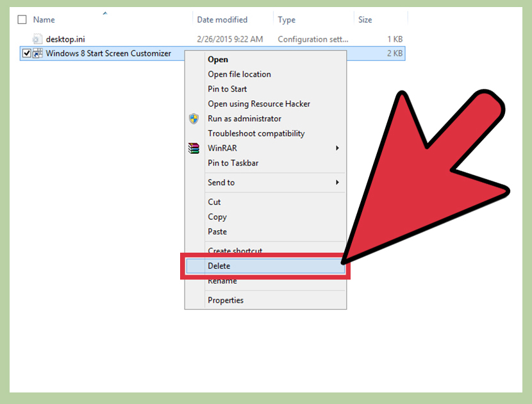Sort by the Date modified column header
The image size is (532, 404).
pyautogui.click(x=222, y=20)
